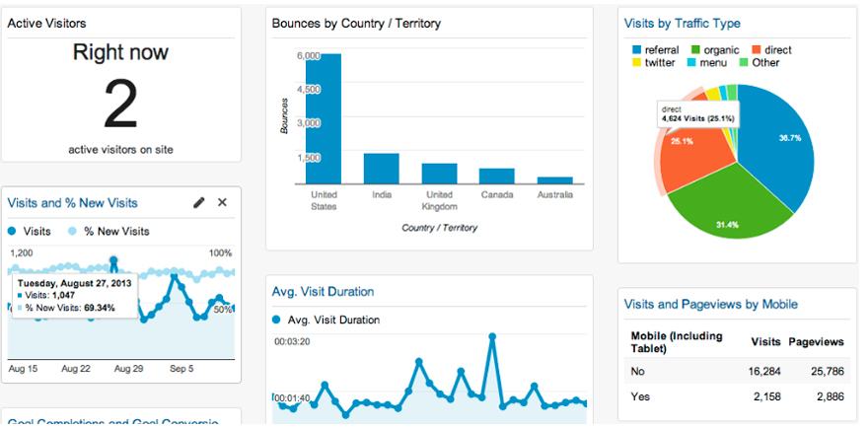Open the Bounces by Country / Territory title
Screen dimensions: 868x429
coord(356,23)
